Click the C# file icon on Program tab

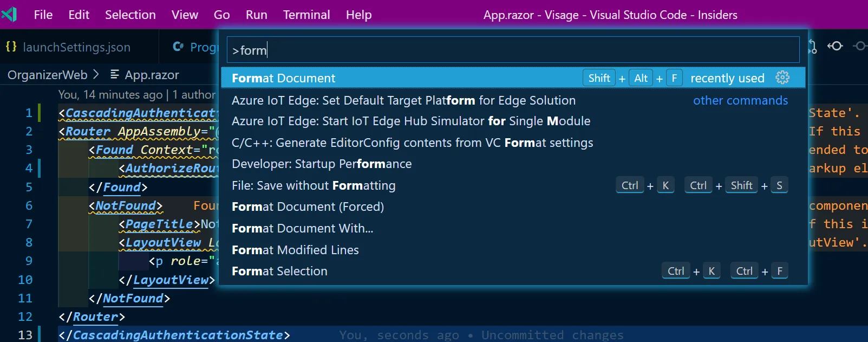click(178, 47)
